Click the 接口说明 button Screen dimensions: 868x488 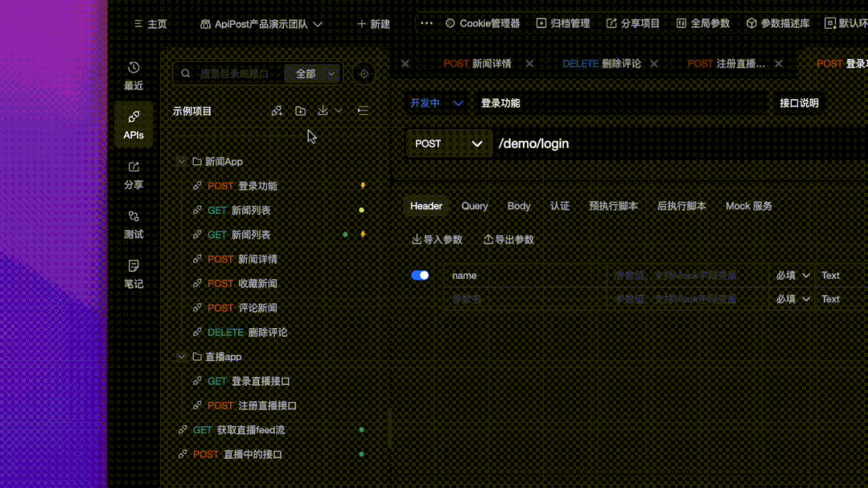[x=798, y=103]
